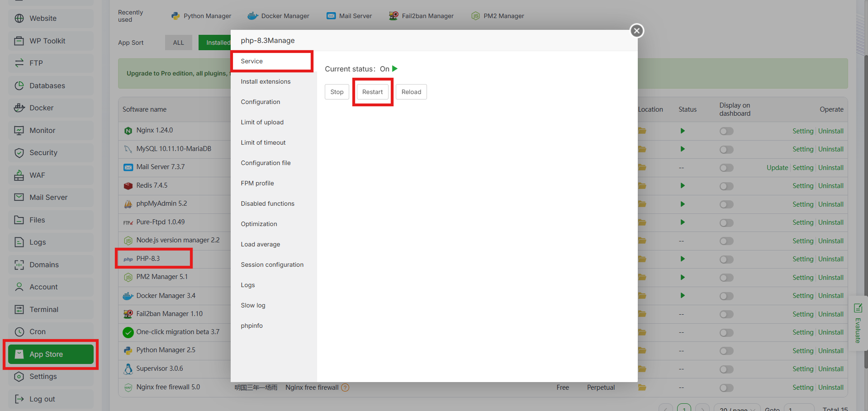Toggle dashboard display for PHP-8.3
Screen dimensions: 868x411
tap(726, 260)
